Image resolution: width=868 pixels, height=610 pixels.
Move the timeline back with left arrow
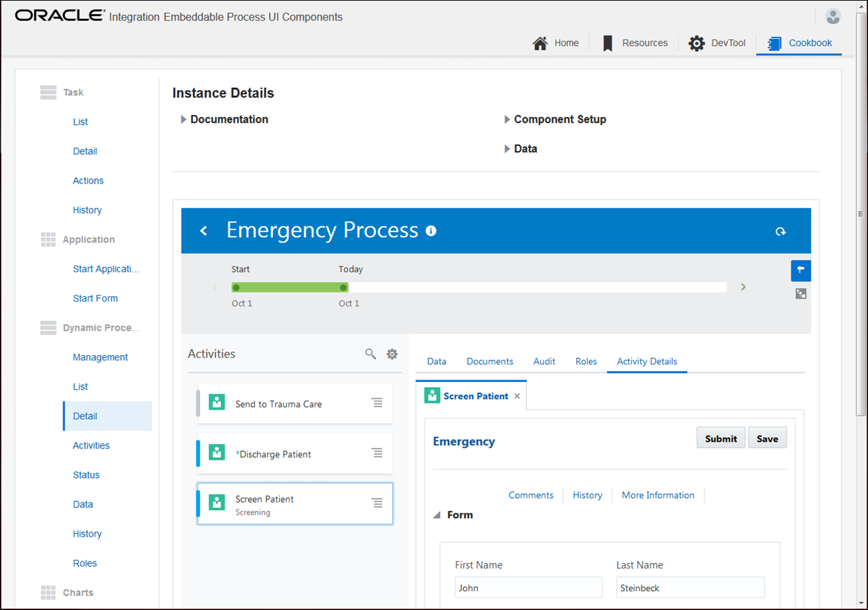[215, 287]
